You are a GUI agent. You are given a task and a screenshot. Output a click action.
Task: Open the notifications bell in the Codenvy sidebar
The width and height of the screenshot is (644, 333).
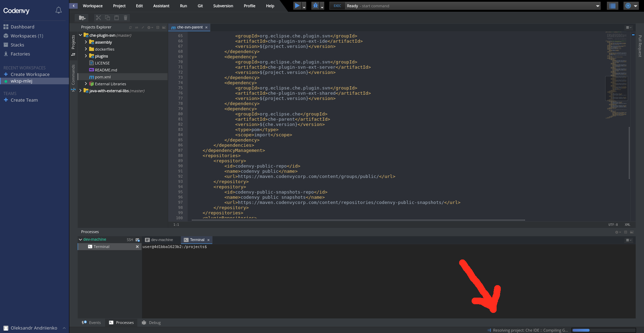59,10
